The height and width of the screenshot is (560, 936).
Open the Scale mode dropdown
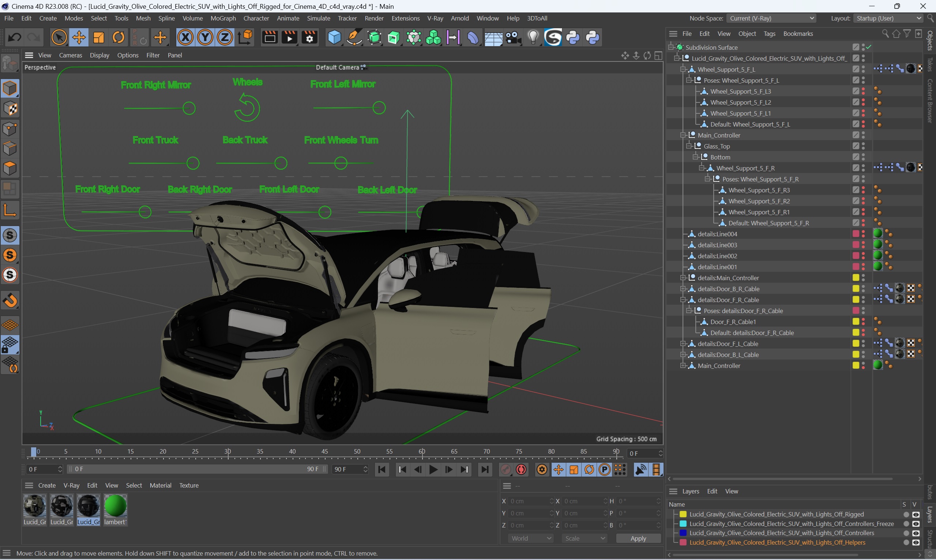tap(584, 538)
